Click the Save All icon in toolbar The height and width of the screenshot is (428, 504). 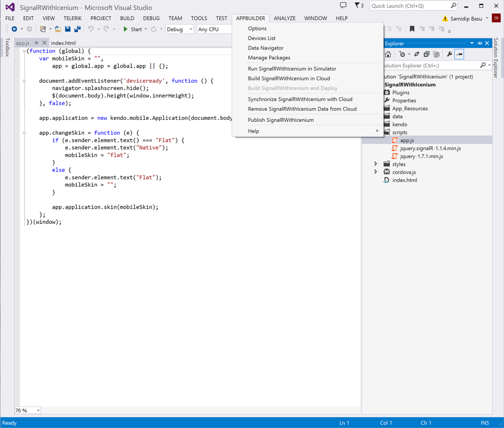pos(77,29)
